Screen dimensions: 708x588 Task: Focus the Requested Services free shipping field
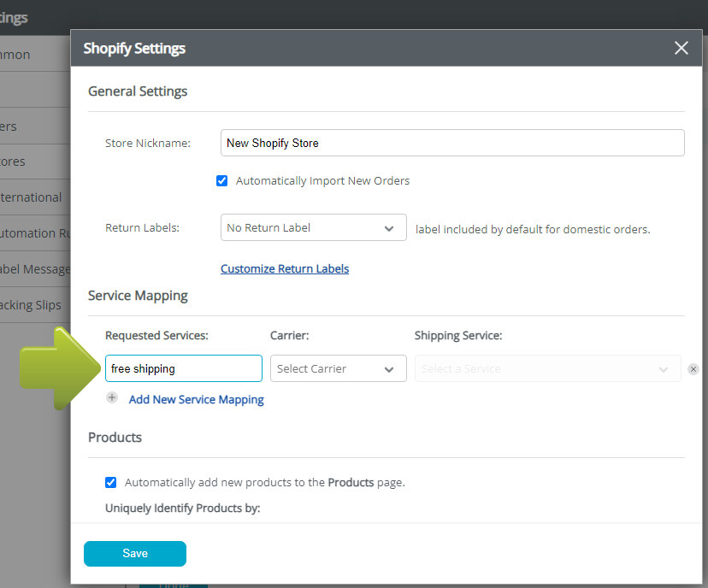pyautogui.click(x=184, y=368)
